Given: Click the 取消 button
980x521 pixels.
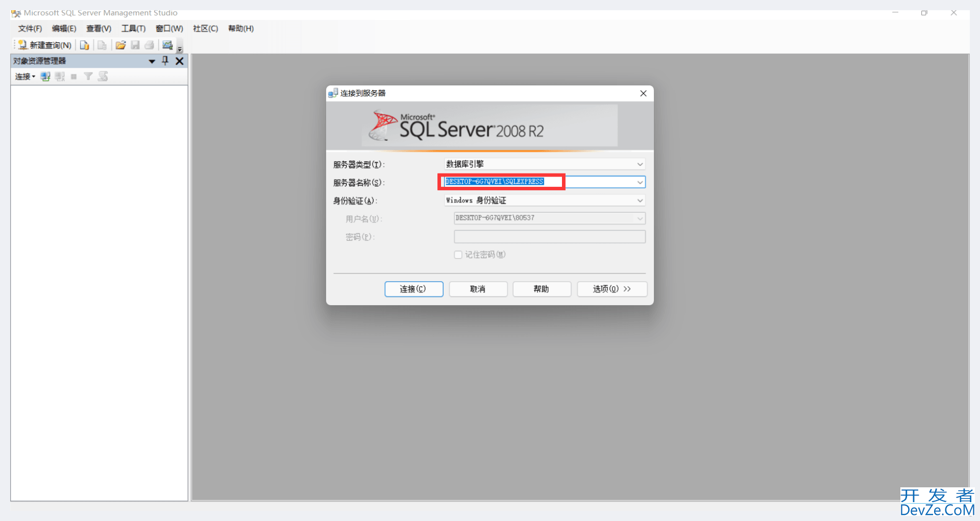Looking at the screenshot, I should [478, 289].
